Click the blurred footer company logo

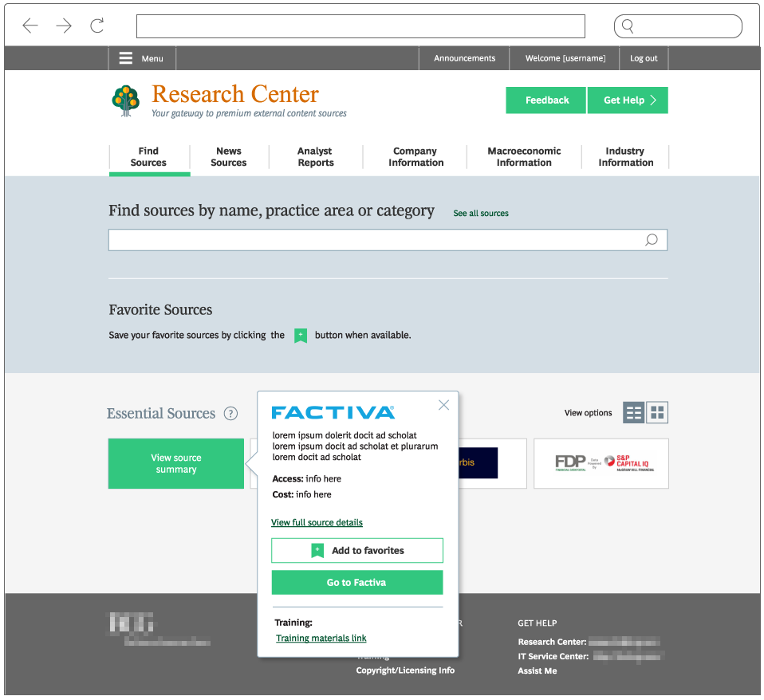[157, 629]
